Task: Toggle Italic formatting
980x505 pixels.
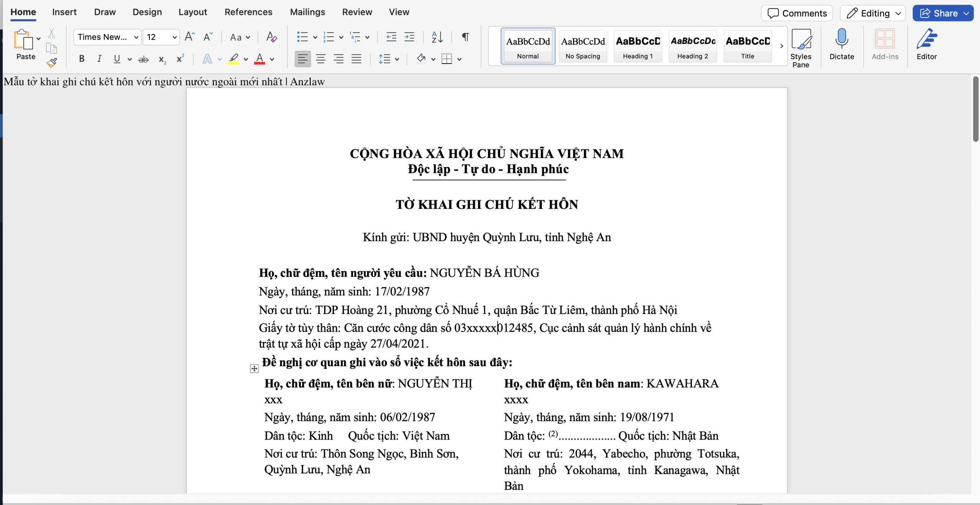Action: click(99, 59)
